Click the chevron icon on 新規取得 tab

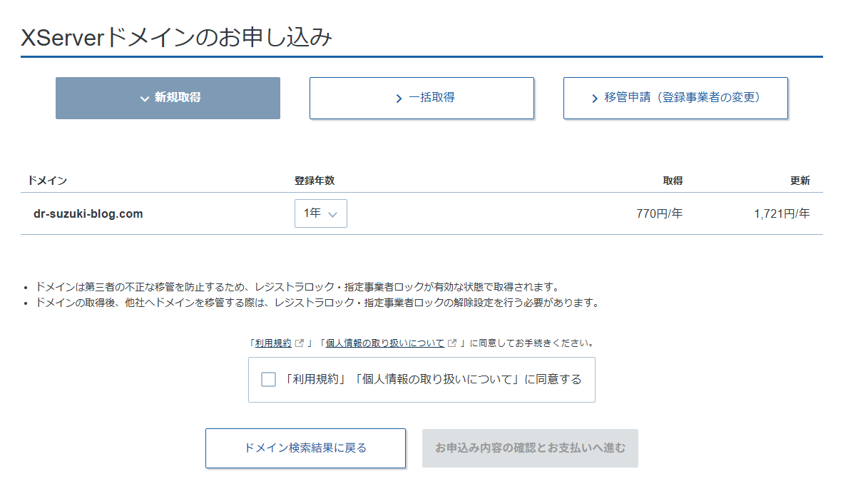tap(145, 98)
